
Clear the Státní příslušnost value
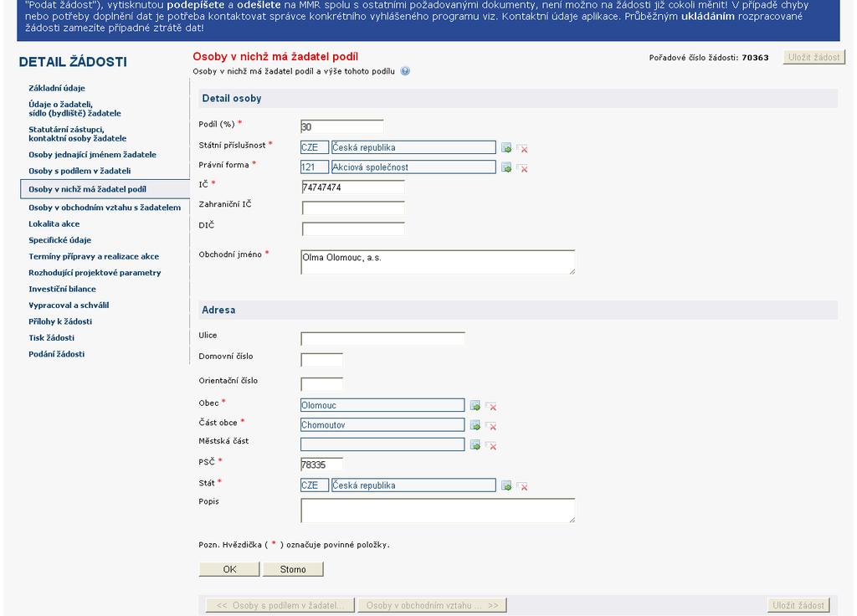[522, 148]
